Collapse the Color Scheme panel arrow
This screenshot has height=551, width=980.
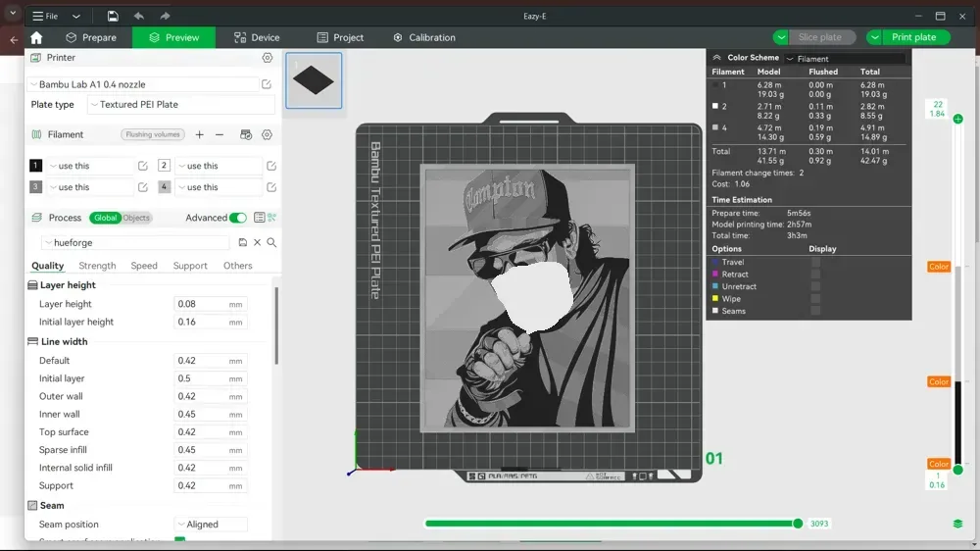tap(717, 58)
